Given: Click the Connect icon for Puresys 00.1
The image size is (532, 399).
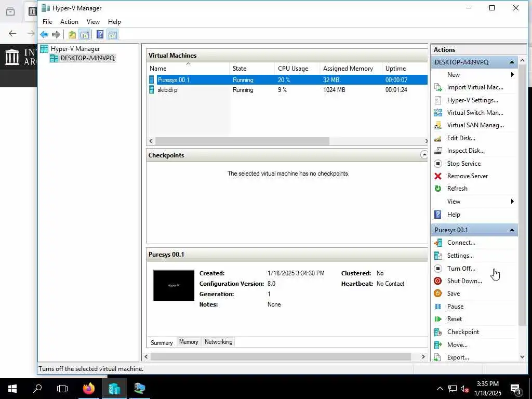Looking at the screenshot, I should point(438,243).
